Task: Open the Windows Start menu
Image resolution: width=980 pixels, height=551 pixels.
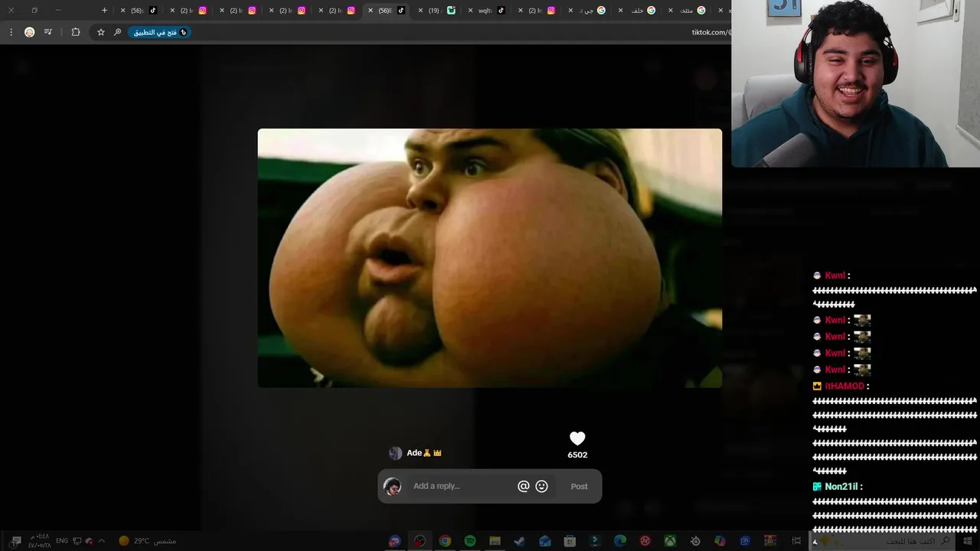Action: 968,541
